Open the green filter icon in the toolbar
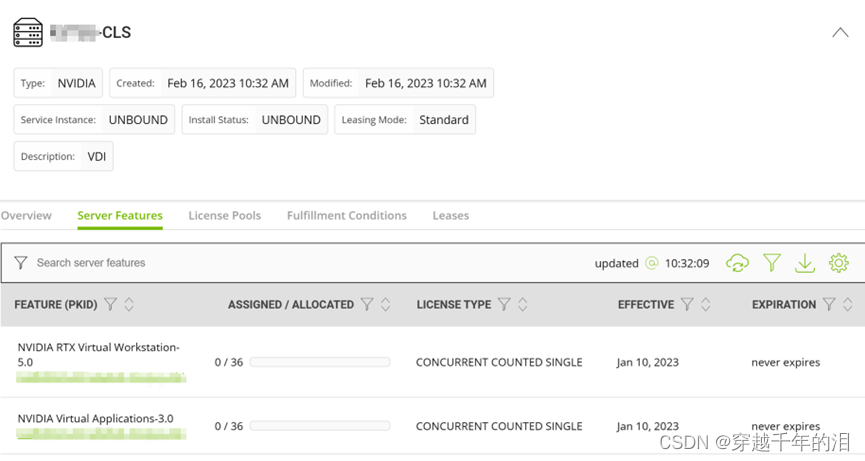The image size is (865, 461). point(772,263)
